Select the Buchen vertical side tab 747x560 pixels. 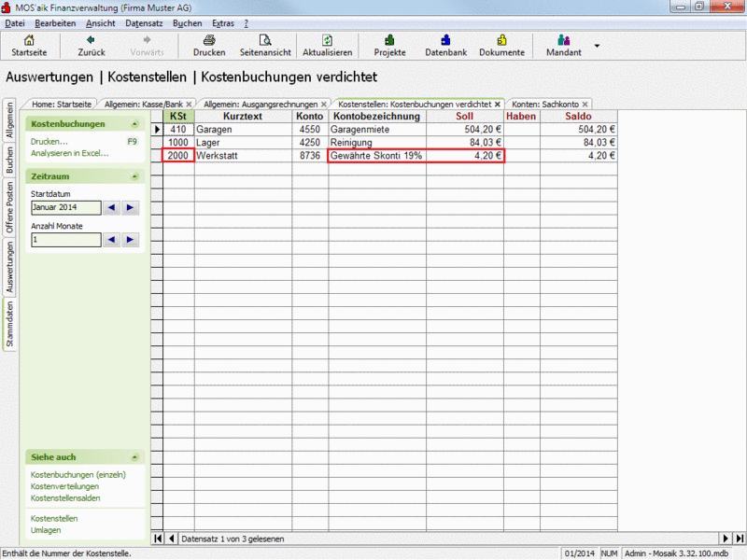click(x=9, y=159)
